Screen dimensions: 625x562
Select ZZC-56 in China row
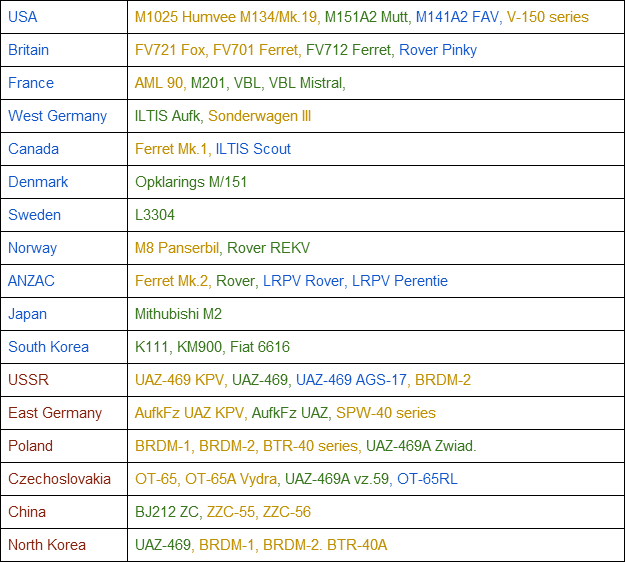(x=287, y=512)
